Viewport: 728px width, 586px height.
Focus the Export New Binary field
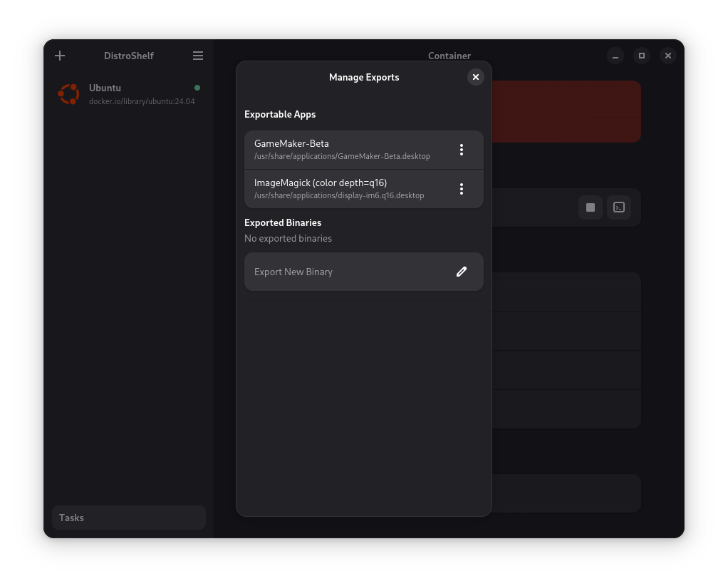point(364,272)
